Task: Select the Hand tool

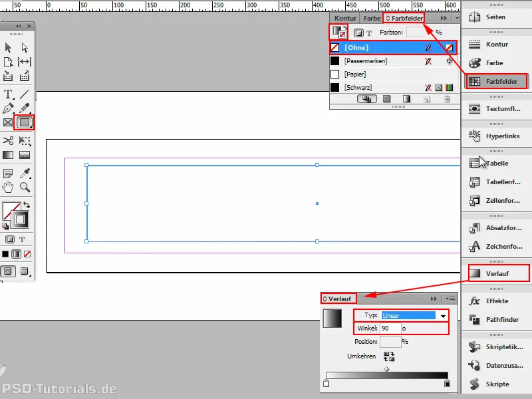Action: (7, 186)
